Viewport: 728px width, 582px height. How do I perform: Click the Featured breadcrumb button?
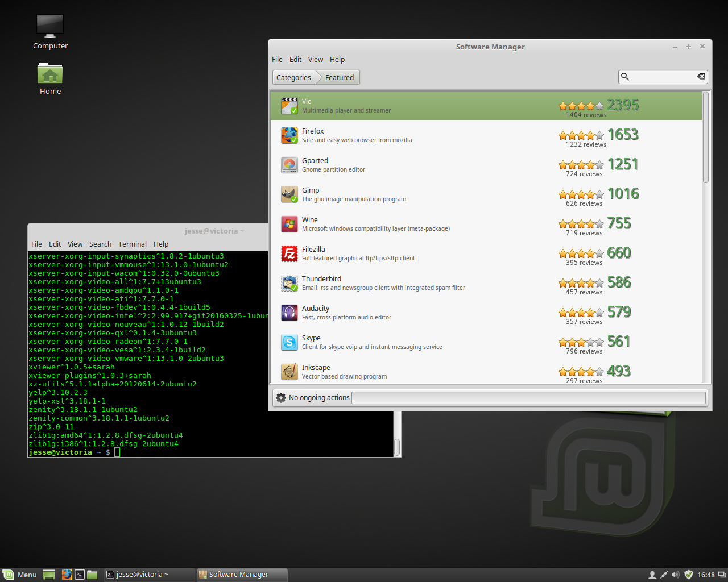340,77
